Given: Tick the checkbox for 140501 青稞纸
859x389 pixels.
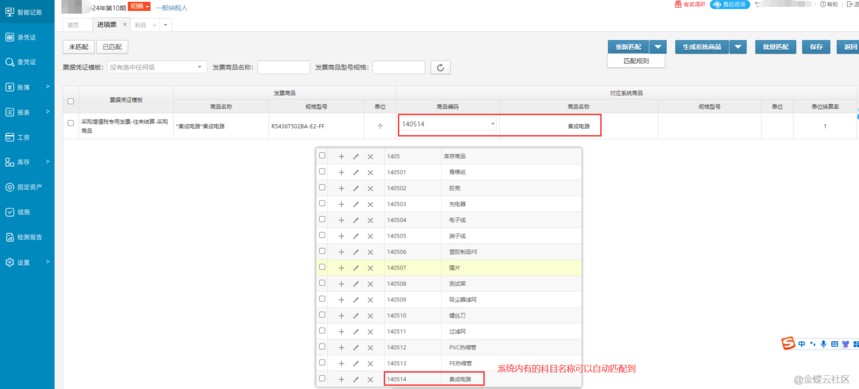Looking at the screenshot, I should point(322,171).
